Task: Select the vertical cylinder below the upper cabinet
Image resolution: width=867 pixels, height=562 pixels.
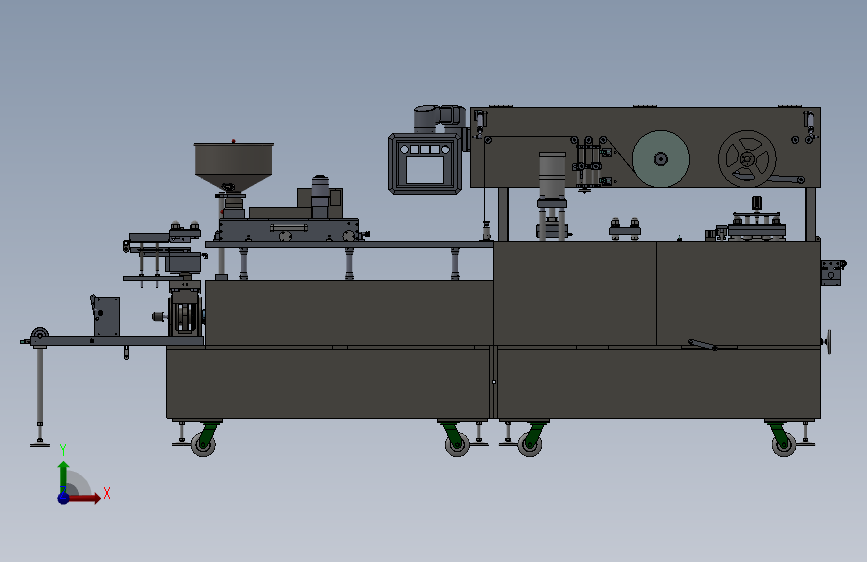Action: [552, 176]
